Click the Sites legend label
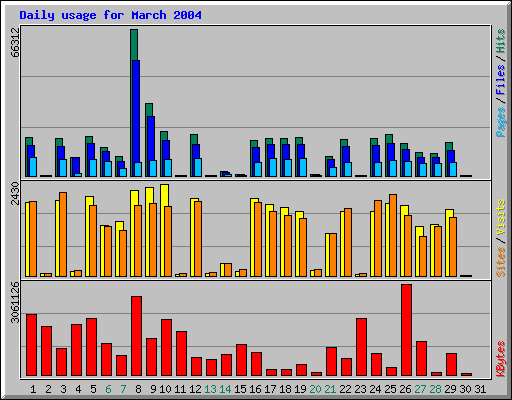 [500, 262]
